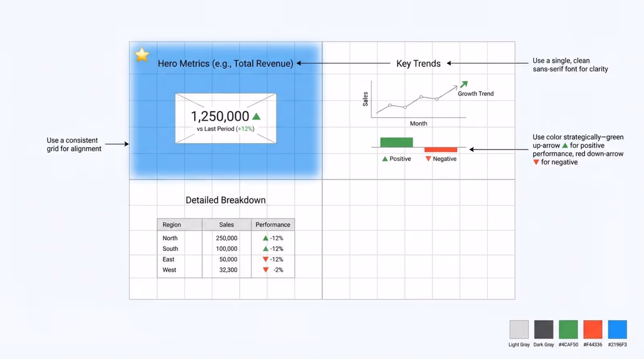Select the '250,000' sales value
The height and width of the screenshot is (359, 644).
(227, 238)
